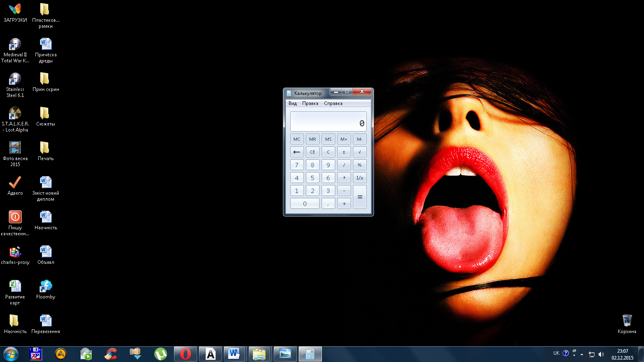The image size is (644, 362).
Task: Click the square root button in Calculator
Action: point(359,152)
